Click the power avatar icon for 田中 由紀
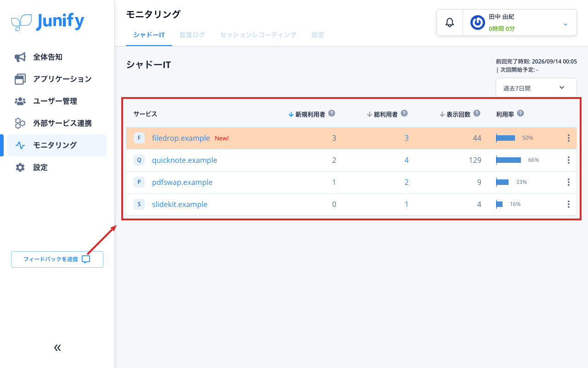588x368 pixels. pyautogui.click(x=478, y=23)
